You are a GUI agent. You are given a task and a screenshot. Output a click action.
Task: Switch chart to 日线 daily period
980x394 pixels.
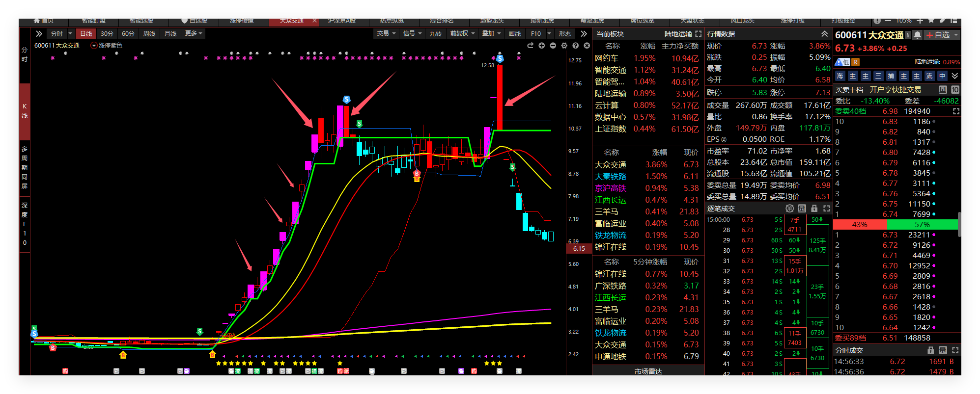pos(86,33)
